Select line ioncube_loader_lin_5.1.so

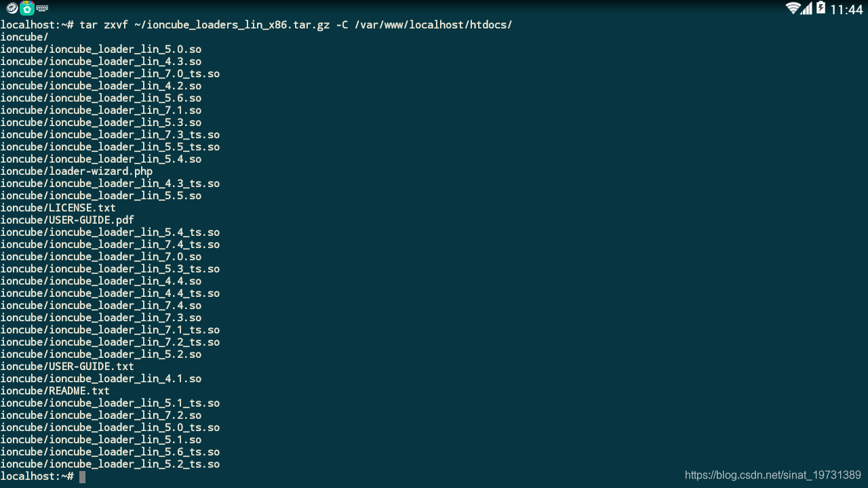coord(100,440)
